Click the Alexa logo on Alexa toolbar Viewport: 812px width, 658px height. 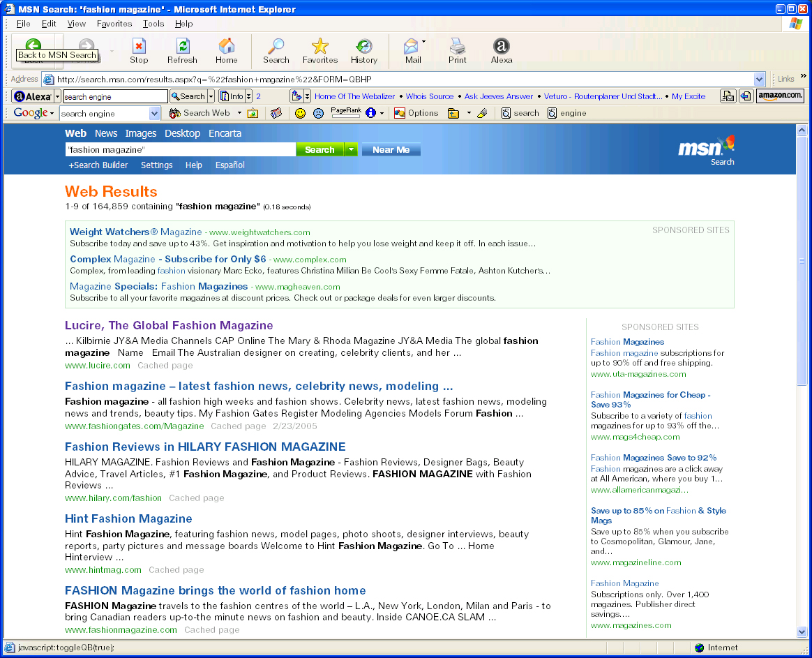33,96
